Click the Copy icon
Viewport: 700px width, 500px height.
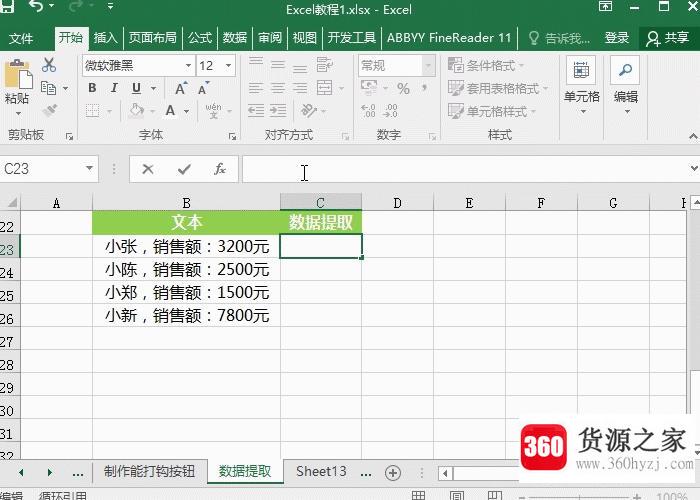pyautogui.click(x=48, y=88)
